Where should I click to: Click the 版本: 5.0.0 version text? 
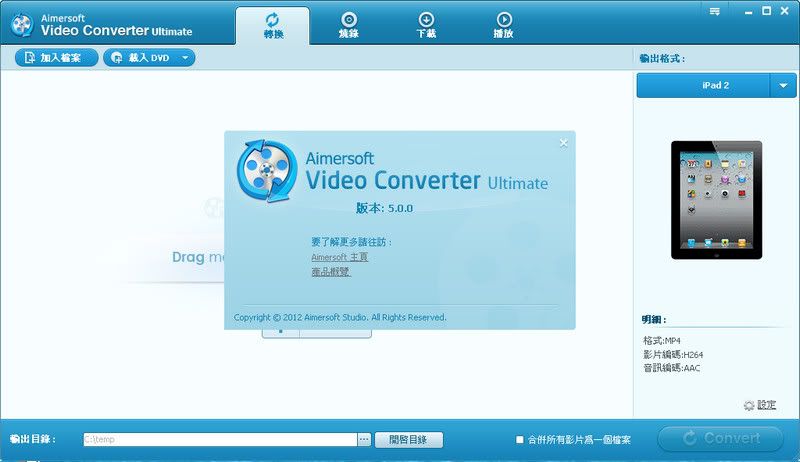(x=384, y=208)
